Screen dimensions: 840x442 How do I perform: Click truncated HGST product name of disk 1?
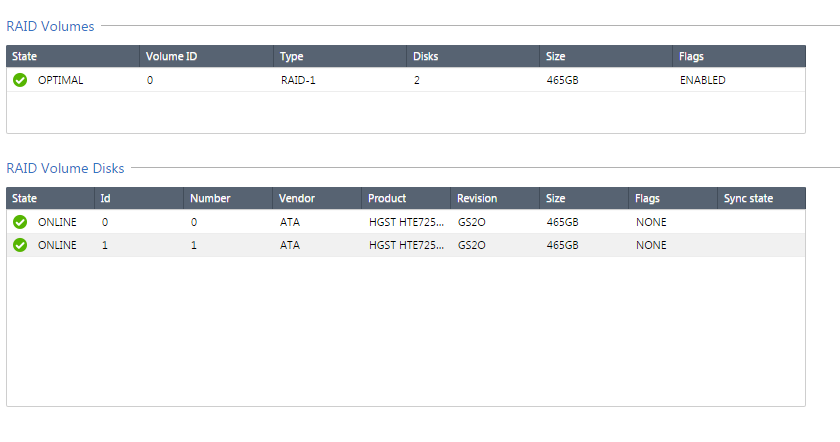coord(406,245)
